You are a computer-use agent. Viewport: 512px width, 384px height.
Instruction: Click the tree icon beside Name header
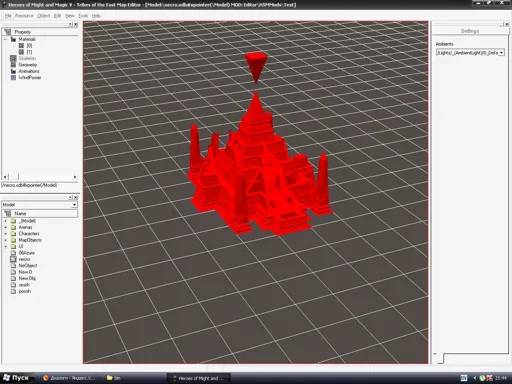(x=8, y=213)
